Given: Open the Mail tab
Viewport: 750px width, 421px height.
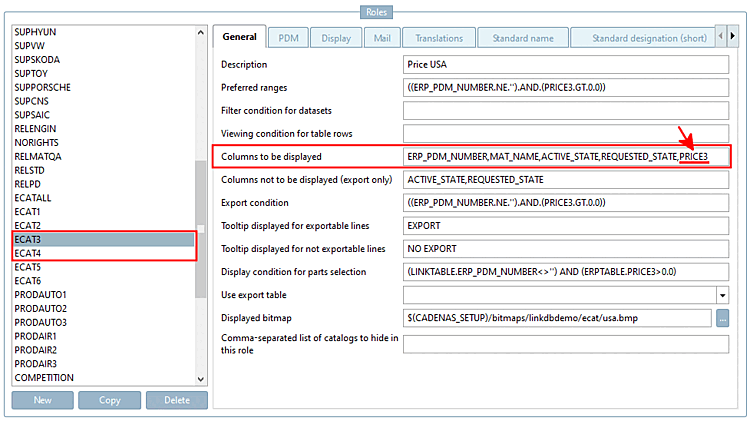Looking at the screenshot, I should coord(382,38).
